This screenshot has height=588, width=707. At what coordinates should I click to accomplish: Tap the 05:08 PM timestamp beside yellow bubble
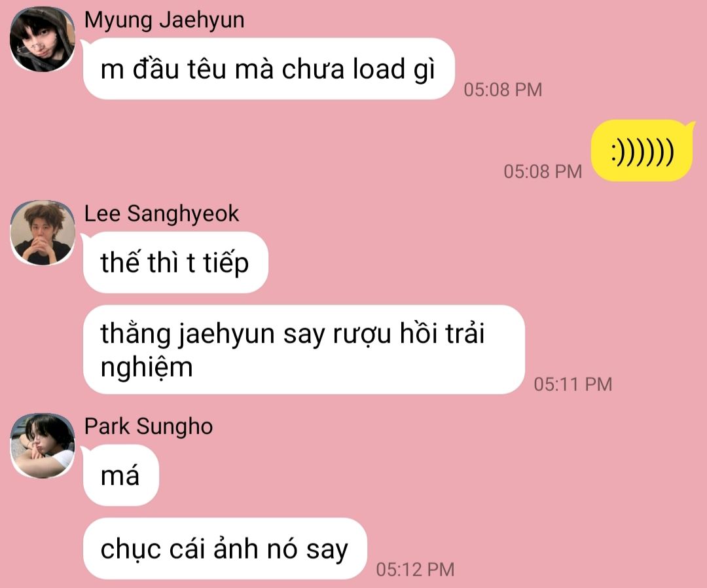[x=543, y=172]
